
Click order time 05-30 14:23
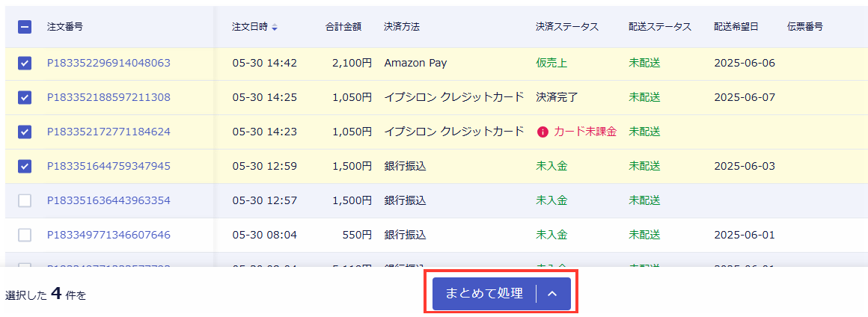(x=265, y=132)
